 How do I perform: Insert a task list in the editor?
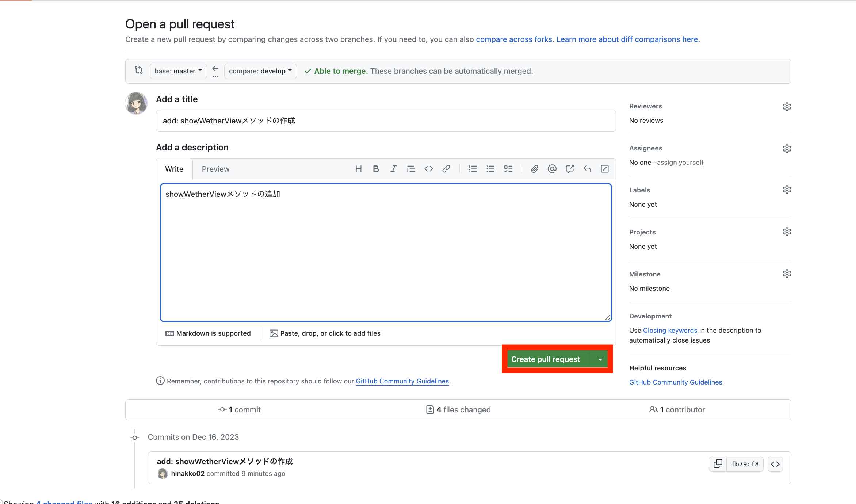pyautogui.click(x=508, y=169)
